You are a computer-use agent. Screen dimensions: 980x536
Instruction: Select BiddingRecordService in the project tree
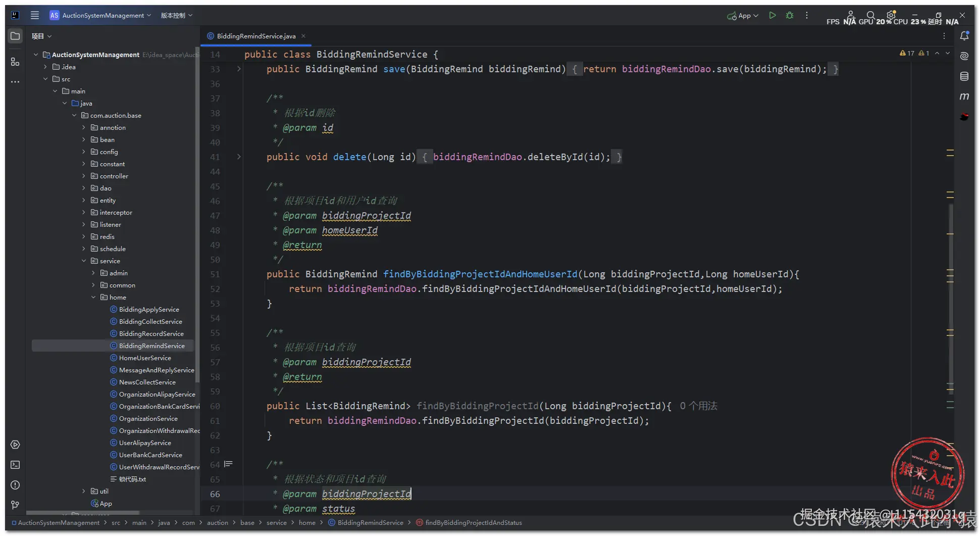tap(151, 333)
